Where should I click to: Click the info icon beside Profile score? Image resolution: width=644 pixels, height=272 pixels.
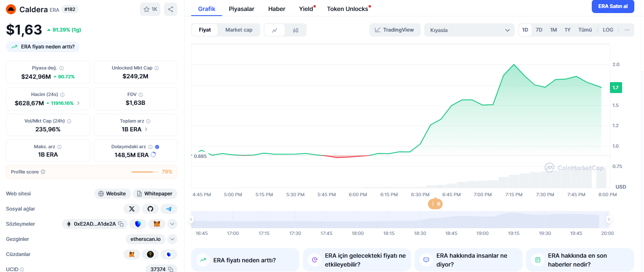43,172
